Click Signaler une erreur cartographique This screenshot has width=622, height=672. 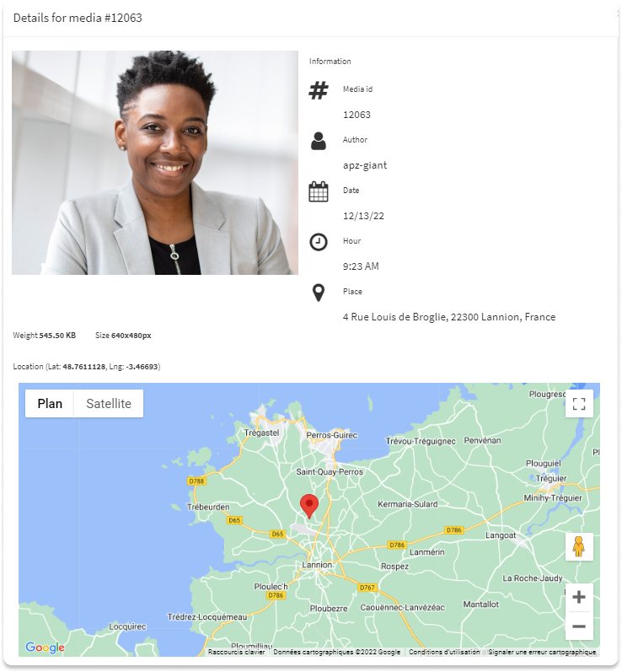coord(542,652)
